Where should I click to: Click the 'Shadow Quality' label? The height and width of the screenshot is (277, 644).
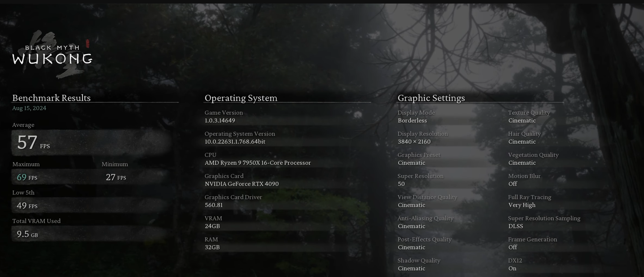[419, 261]
